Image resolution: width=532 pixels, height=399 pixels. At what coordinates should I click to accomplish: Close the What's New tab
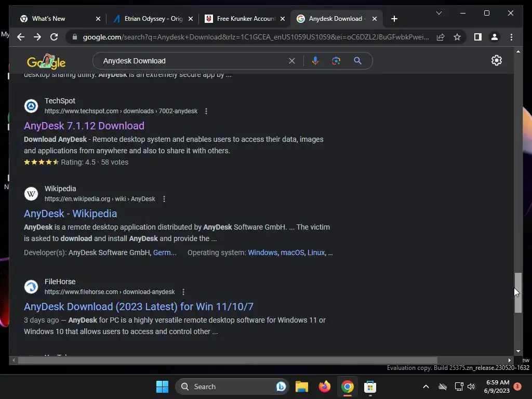click(98, 19)
